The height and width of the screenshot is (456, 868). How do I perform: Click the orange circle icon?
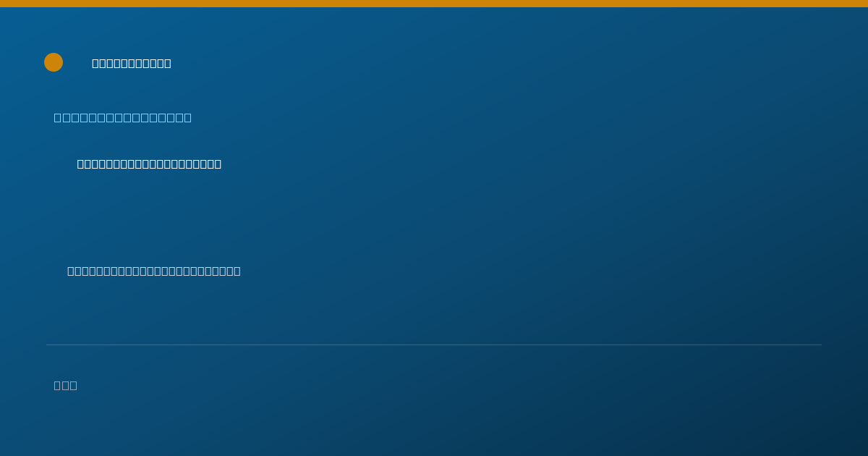click(x=54, y=62)
